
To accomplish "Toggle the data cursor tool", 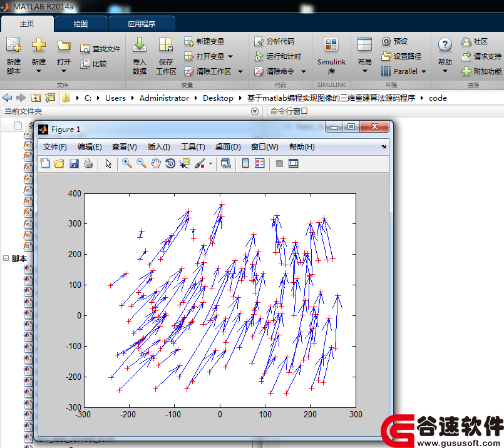I will point(185,163).
